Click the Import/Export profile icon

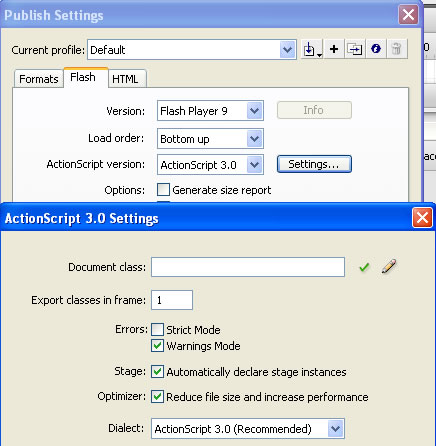(x=311, y=50)
